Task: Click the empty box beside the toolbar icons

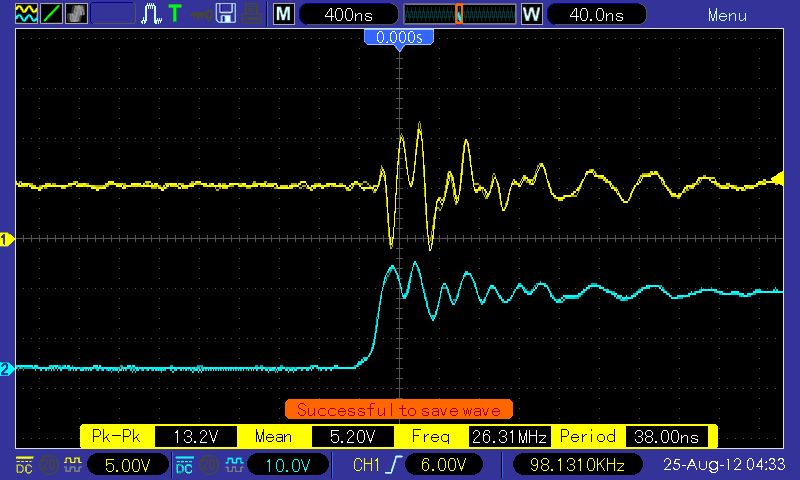Action: click(x=113, y=13)
